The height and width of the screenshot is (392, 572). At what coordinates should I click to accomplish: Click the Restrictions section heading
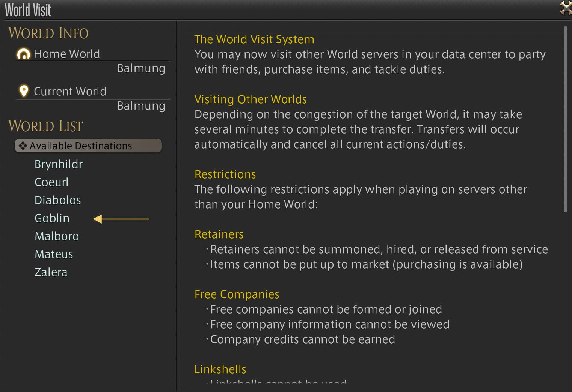(225, 174)
